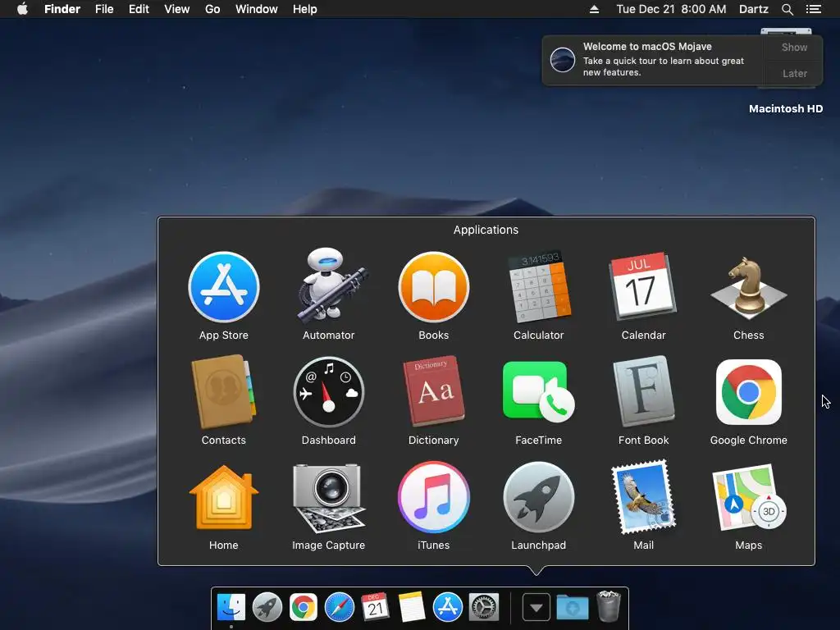Launch Google Chrome from Applications stack
Viewport: 840px width, 630px height.
748,392
